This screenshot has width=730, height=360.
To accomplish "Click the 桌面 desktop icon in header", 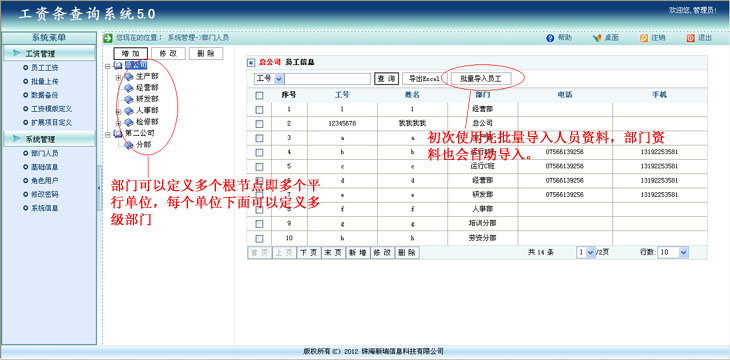I will (x=597, y=38).
